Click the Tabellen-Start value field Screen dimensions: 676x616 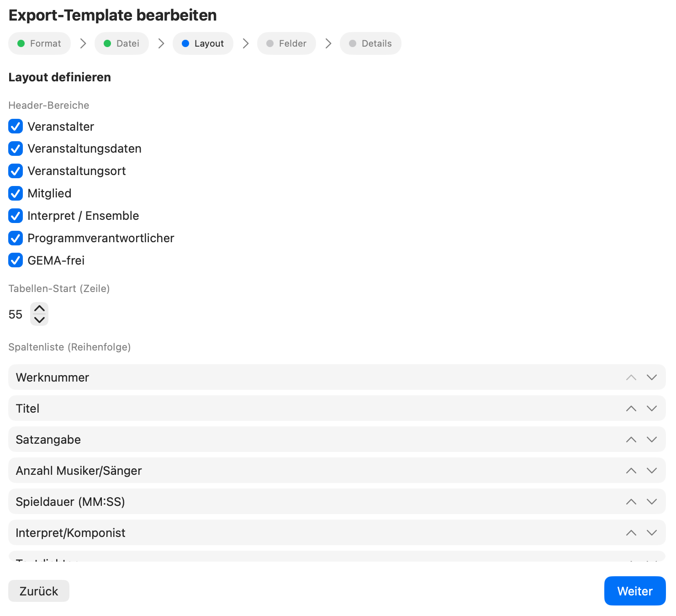[16, 314]
